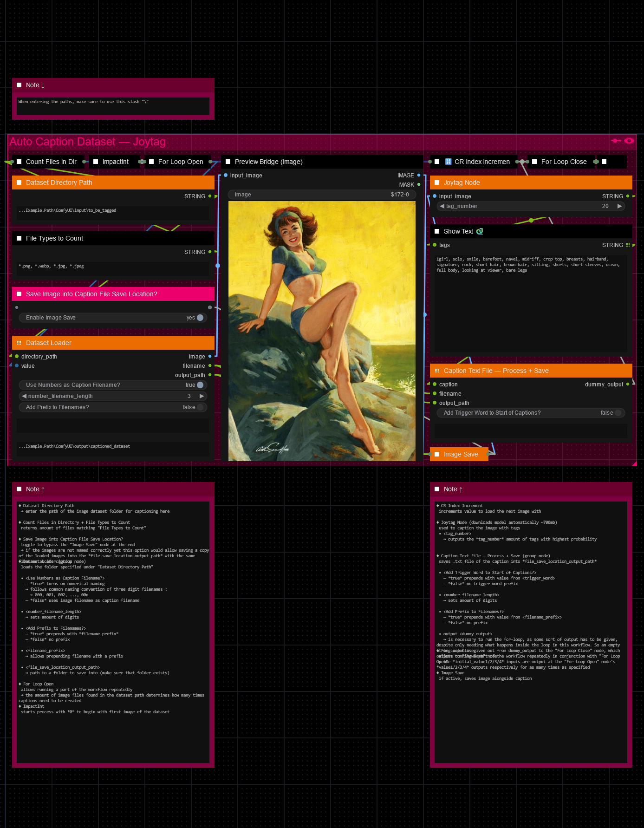The image size is (644, 828).
Task: Click the Show Text node badge icon
Action: 480,231
